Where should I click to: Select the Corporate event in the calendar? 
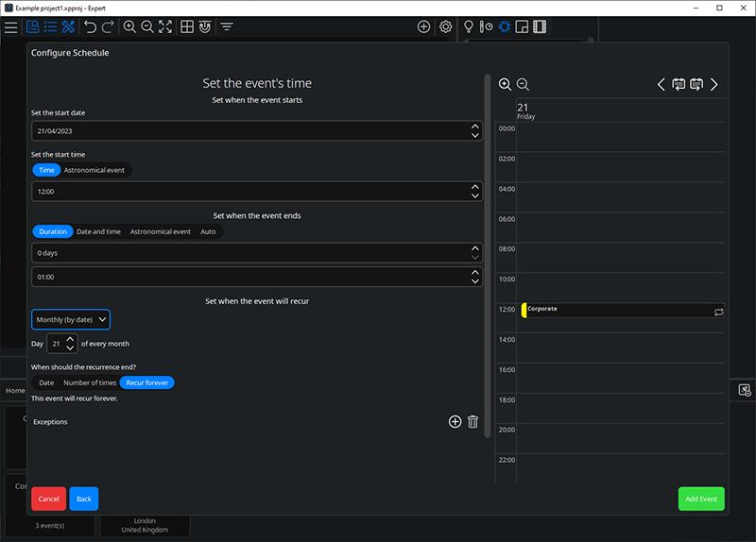(619, 310)
